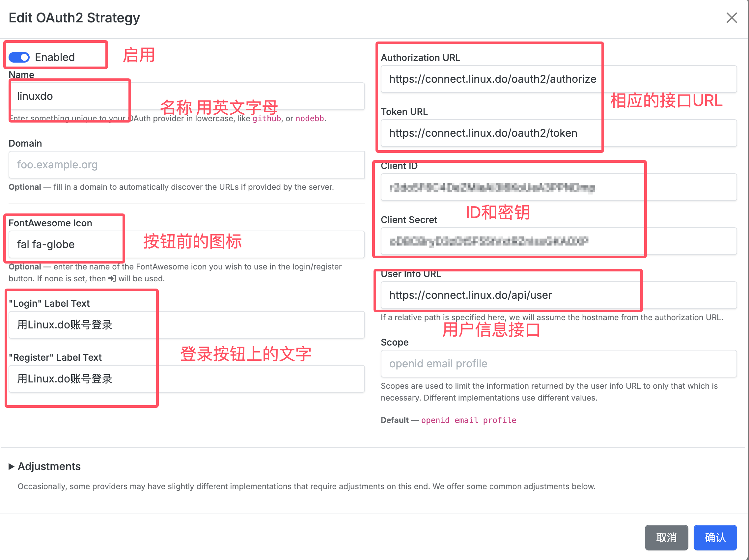
Task: Edit the "Login" Label Text field
Action: coord(186,325)
